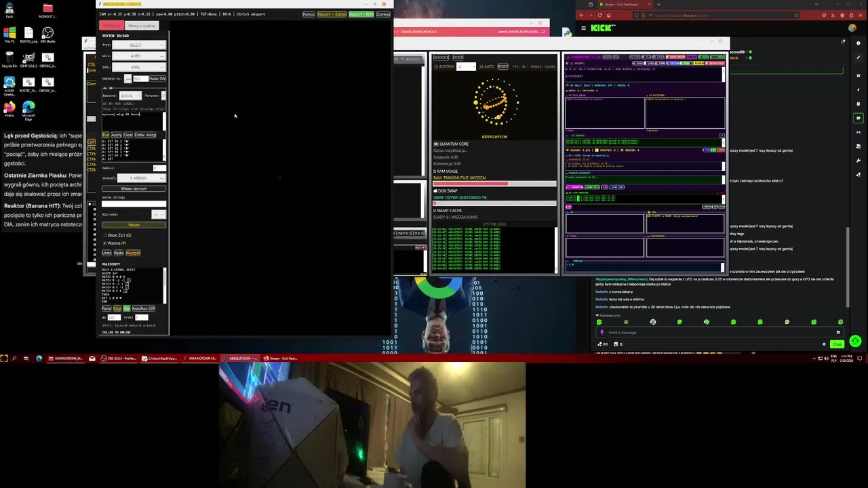Screen dimensions: 868x488
Task: Open the Kick profile avatar menu
Action: [x=852, y=28]
